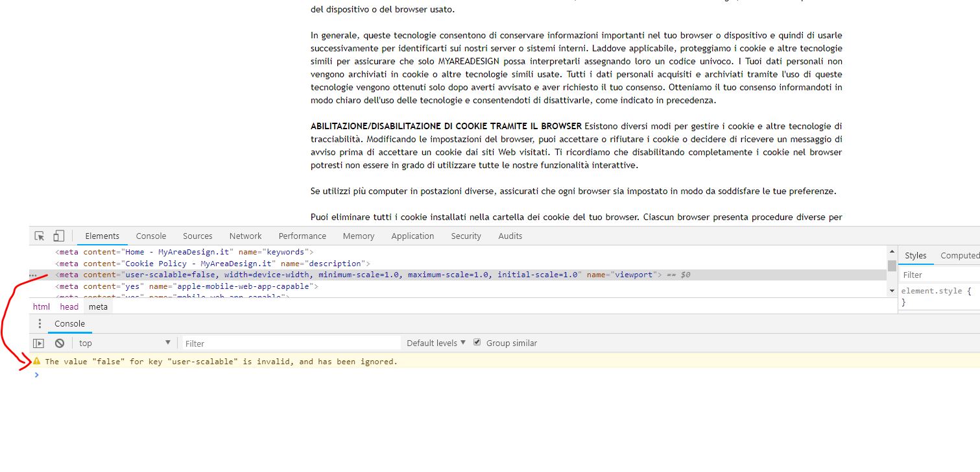
Task: Open the Security tab
Action: pyautogui.click(x=466, y=236)
